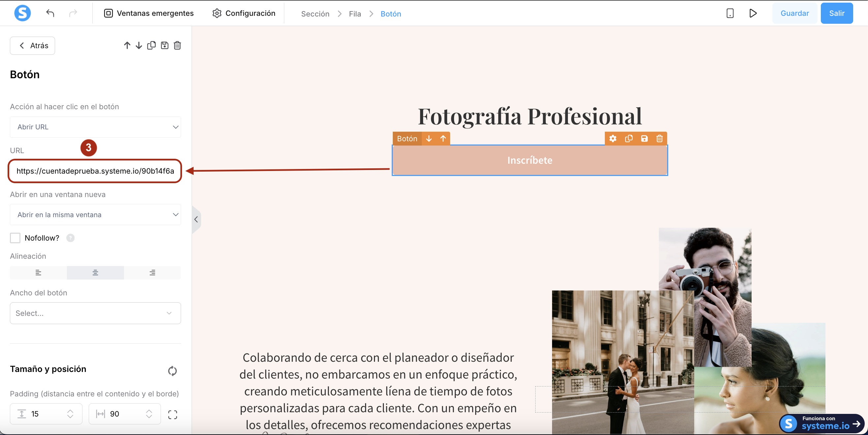
Task: Click the Atrás back button
Action: pyautogui.click(x=32, y=46)
